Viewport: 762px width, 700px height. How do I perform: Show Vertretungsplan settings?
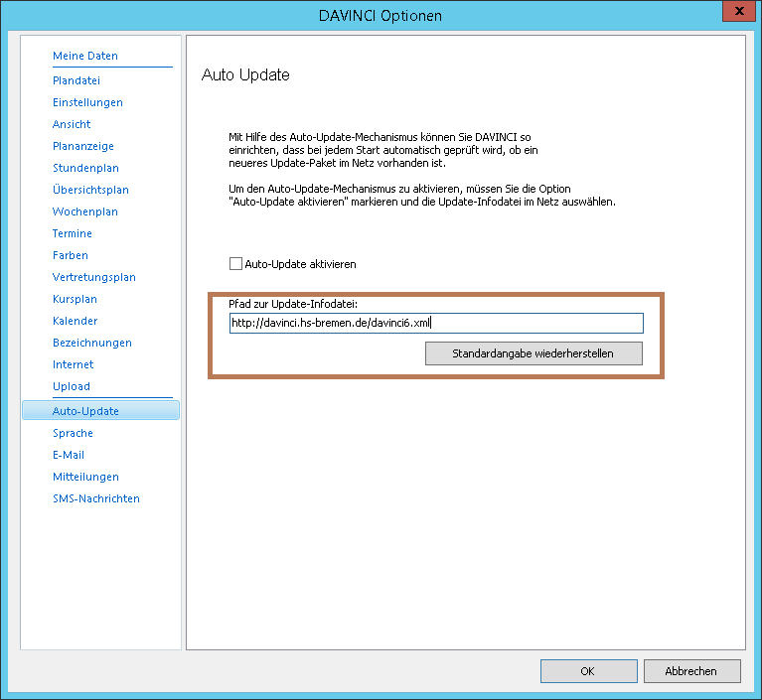click(94, 277)
